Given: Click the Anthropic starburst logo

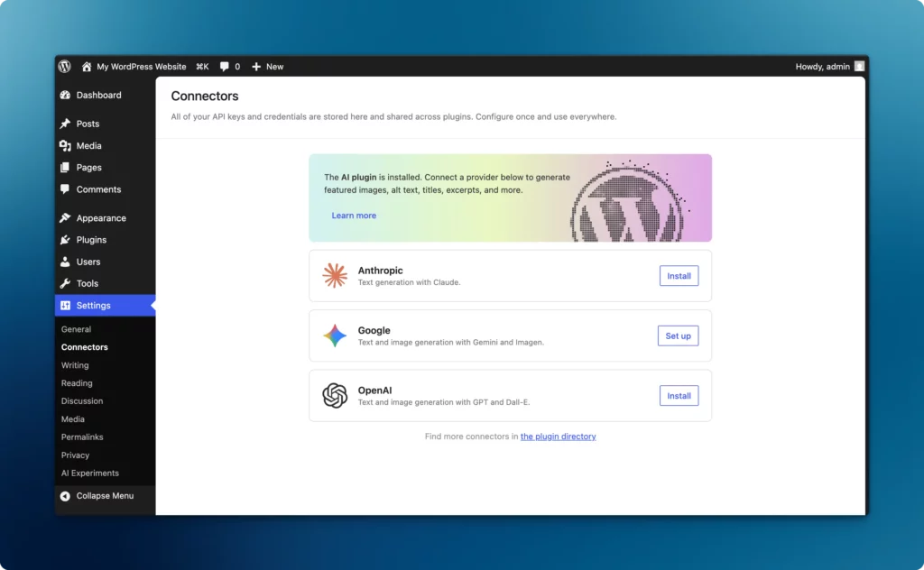Looking at the screenshot, I should tap(335, 276).
